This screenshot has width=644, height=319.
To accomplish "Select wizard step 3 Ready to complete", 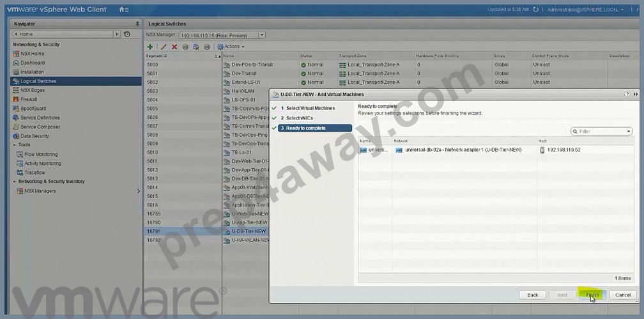I will coord(314,128).
